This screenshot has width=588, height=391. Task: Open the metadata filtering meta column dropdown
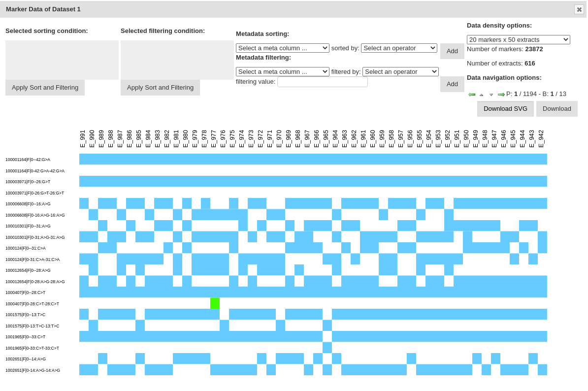[282, 71]
